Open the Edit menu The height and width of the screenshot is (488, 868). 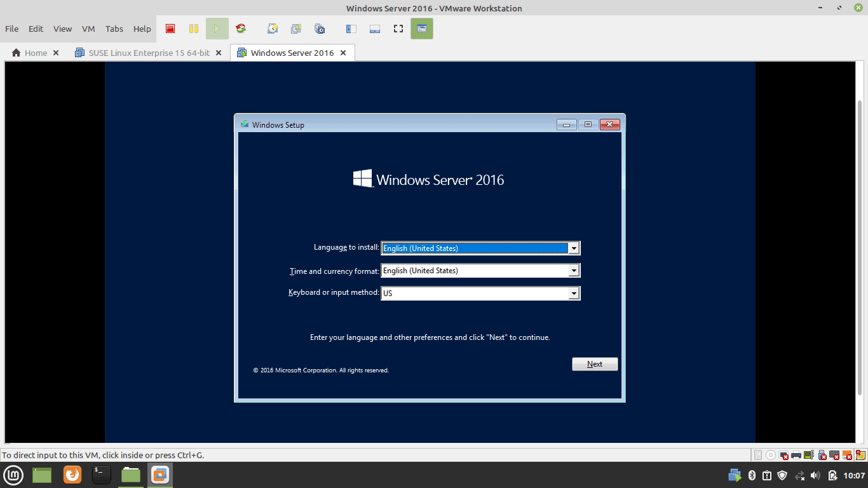pos(36,29)
